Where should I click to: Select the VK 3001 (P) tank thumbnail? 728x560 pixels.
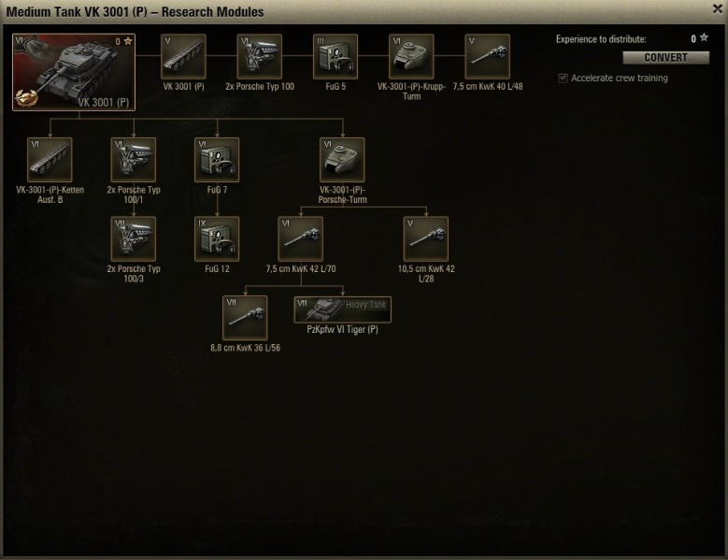pyautogui.click(x=74, y=72)
